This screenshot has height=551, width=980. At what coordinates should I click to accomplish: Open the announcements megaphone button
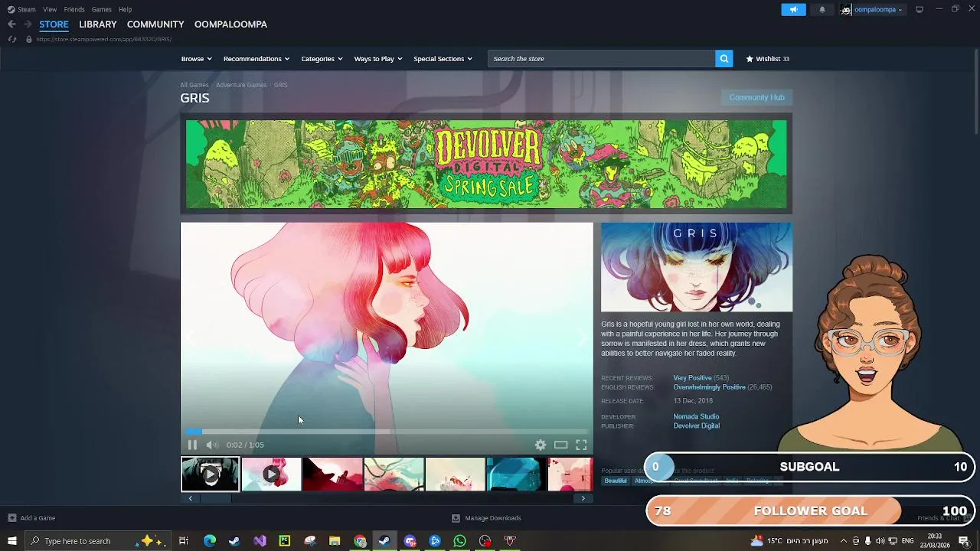click(793, 9)
